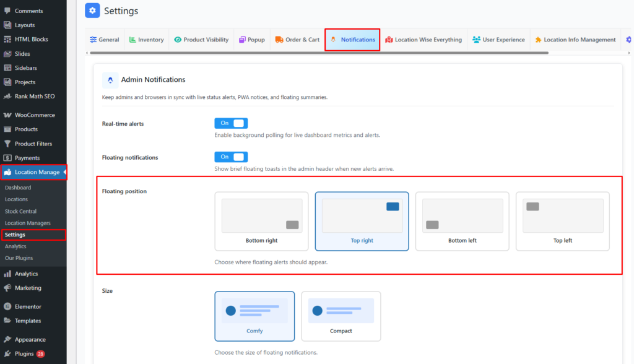Toggle Real-time alerts switch off

231,123
